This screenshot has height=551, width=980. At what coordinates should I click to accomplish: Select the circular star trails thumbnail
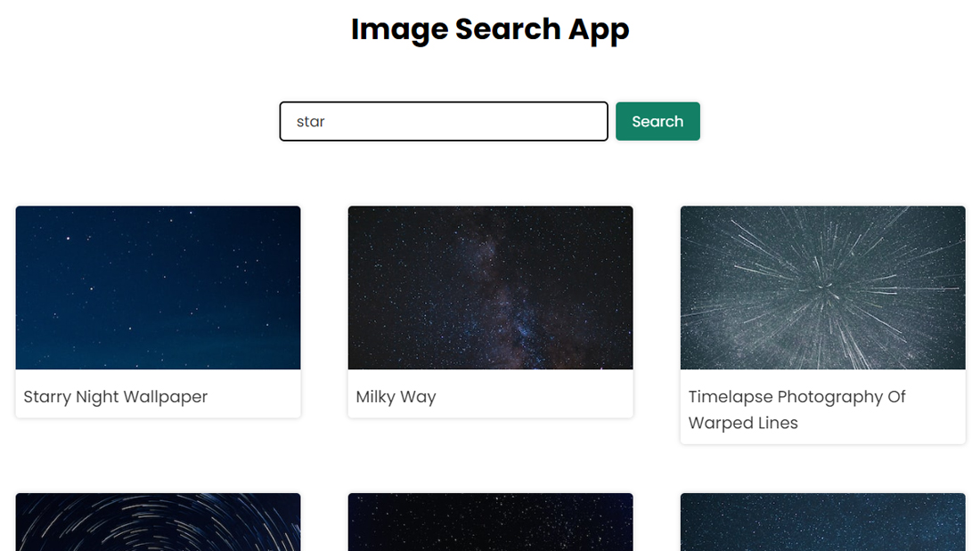tap(158, 523)
